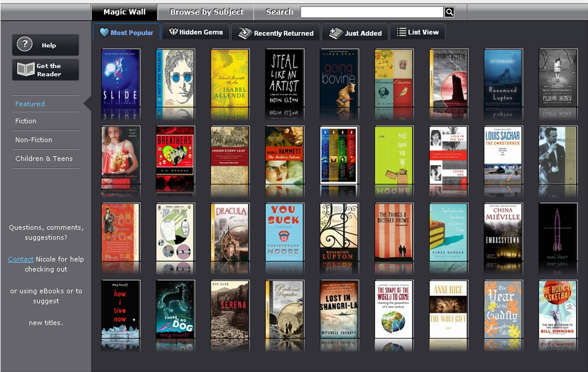The image size is (588, 372).
Task: Open Afterwards by Rosamund Lupton
Action: 503,78
